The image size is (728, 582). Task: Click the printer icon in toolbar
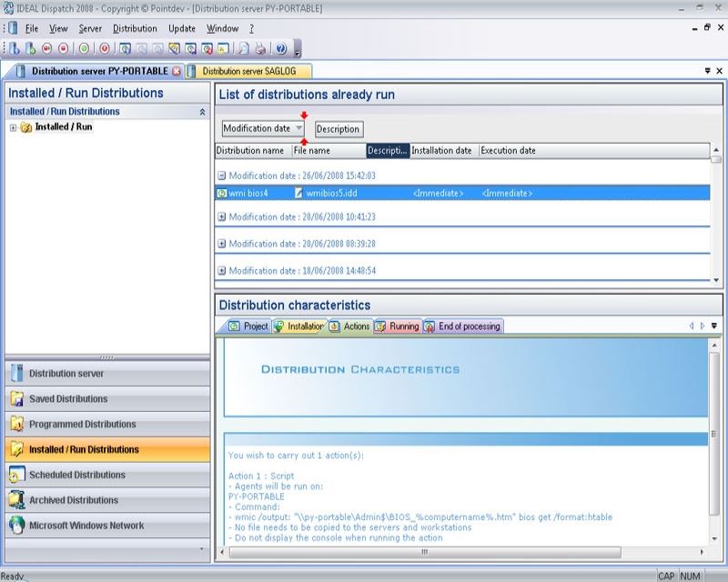(x=261, y=48)
